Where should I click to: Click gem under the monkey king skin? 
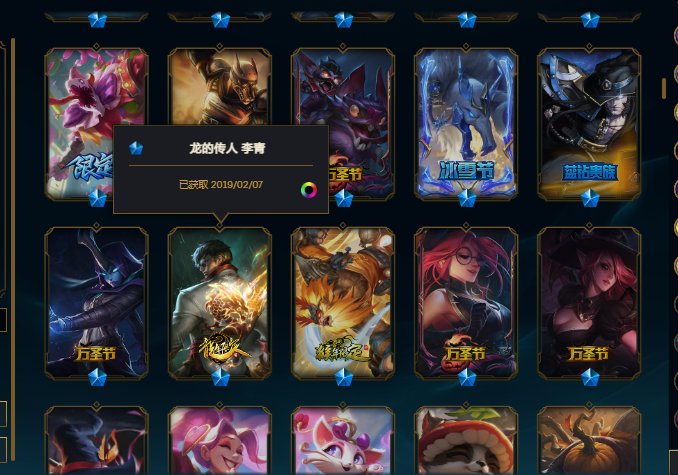click(x=344, y=377)
